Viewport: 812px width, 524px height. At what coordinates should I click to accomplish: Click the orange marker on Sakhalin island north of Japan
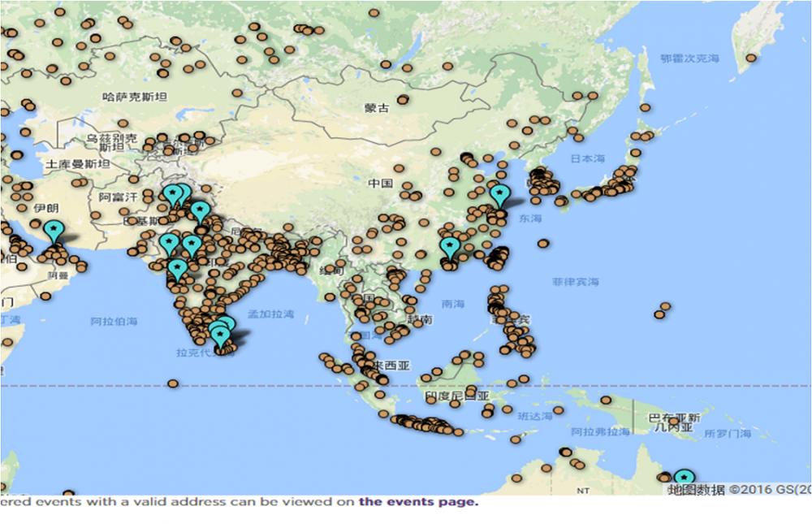click(645, 108)
